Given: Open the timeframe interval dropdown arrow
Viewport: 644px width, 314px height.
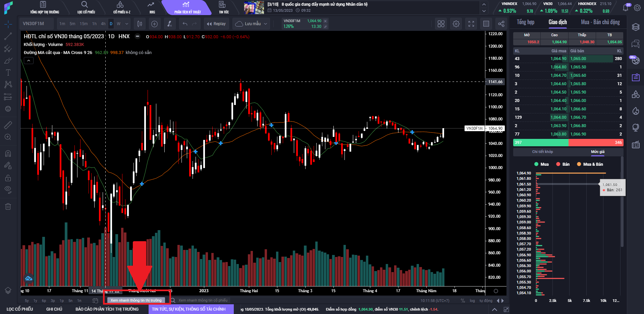Looking at the screenshot, I should (x=127, y=24).
